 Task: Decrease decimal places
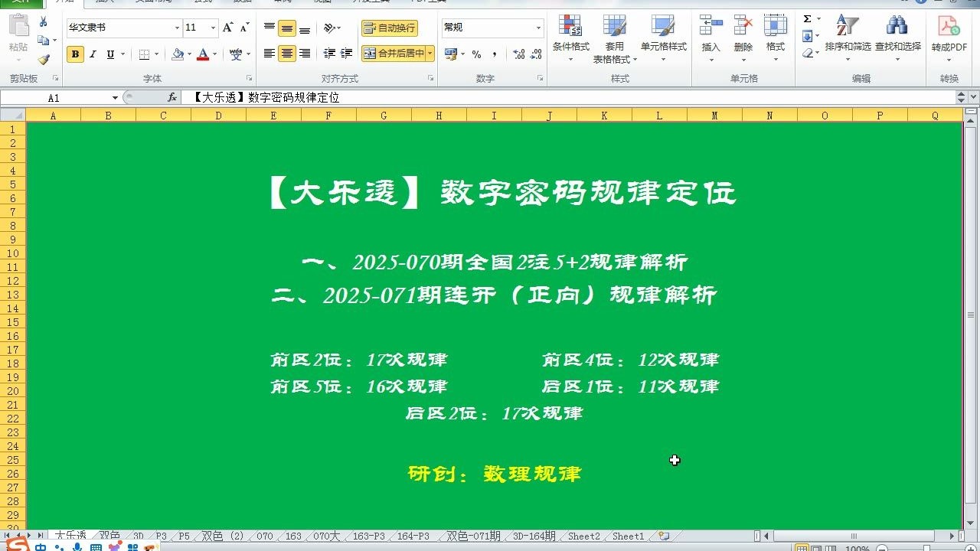(x=537, y=54)
